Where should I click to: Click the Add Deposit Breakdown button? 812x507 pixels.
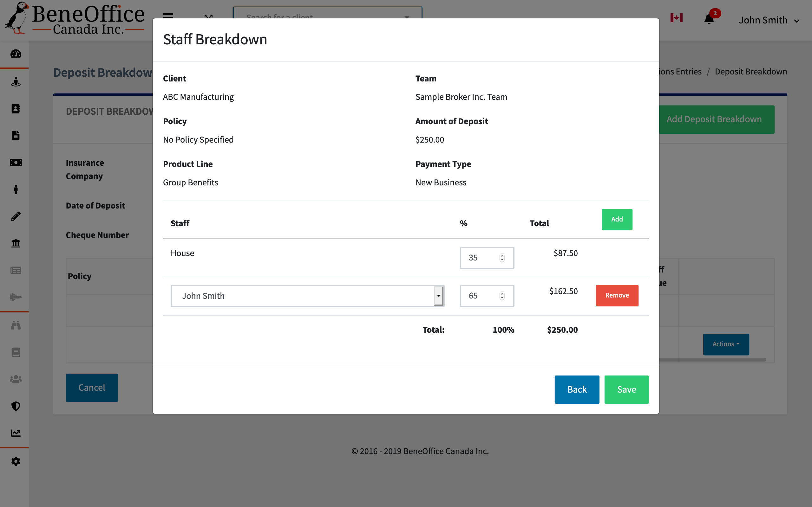(714, 119)
